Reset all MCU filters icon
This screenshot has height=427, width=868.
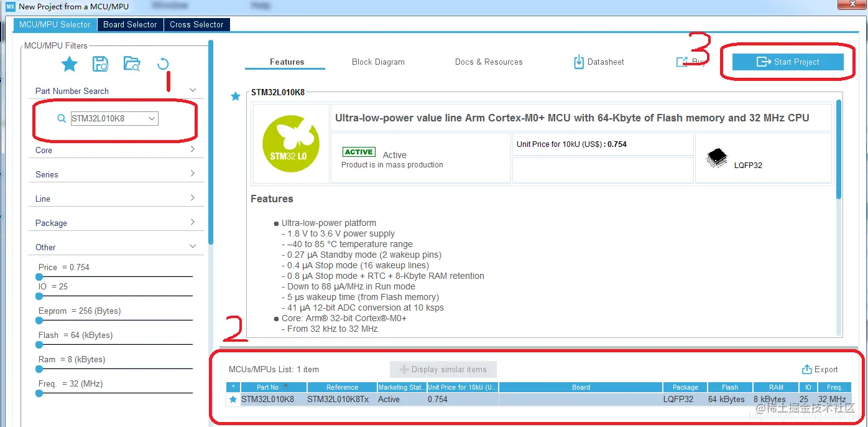tap(163, 63)
